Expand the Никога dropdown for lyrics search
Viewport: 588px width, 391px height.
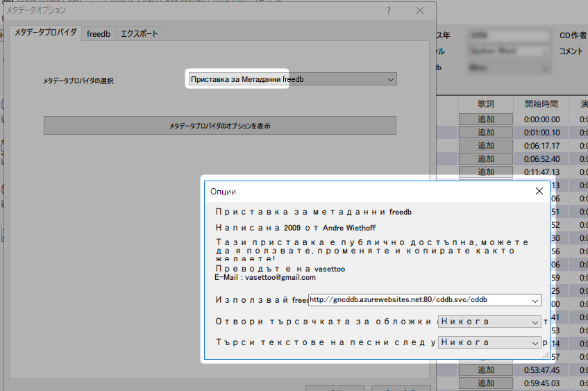pyautogui.click(x=489, y=342)
